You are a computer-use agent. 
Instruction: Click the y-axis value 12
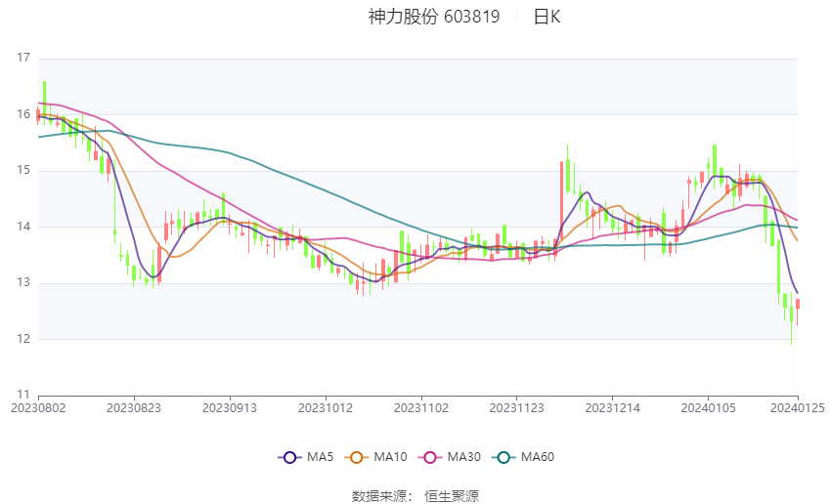coord(23,339)
